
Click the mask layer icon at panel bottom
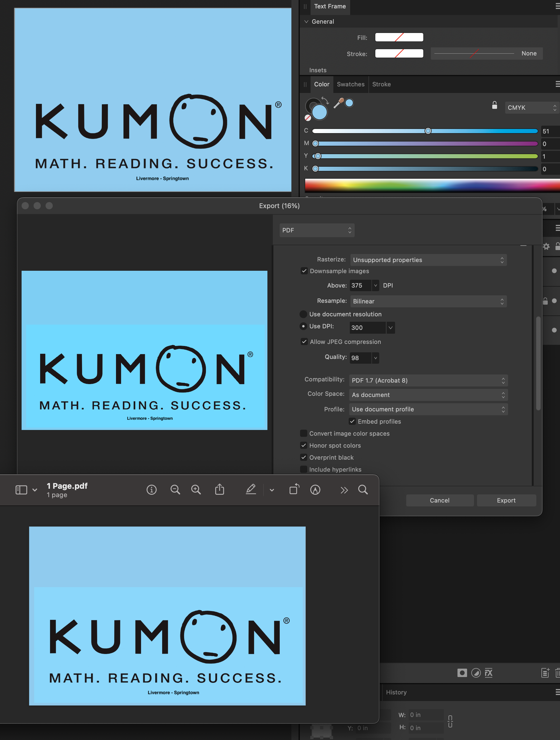click(462, 673)
